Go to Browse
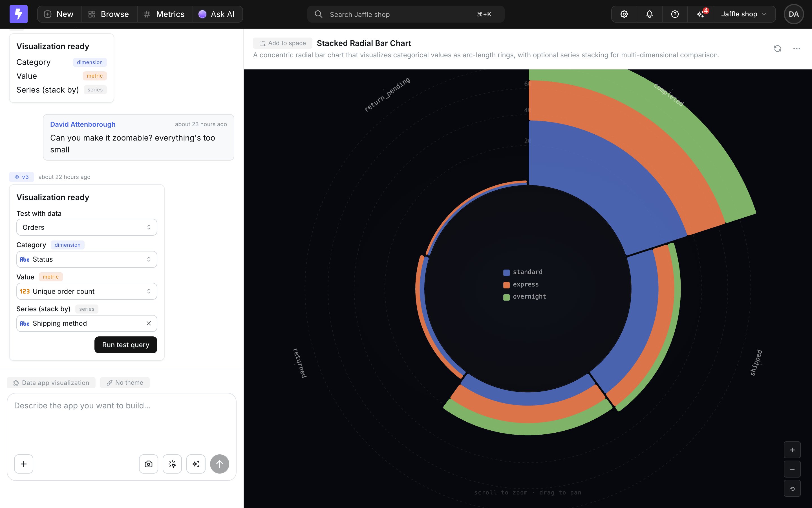Image resolution: width=812 pixels, height=508 pixels. point(109,14)
